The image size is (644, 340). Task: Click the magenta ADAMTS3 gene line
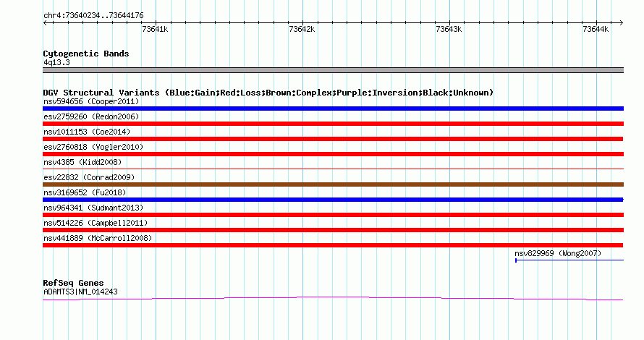(x=333, y=299)
